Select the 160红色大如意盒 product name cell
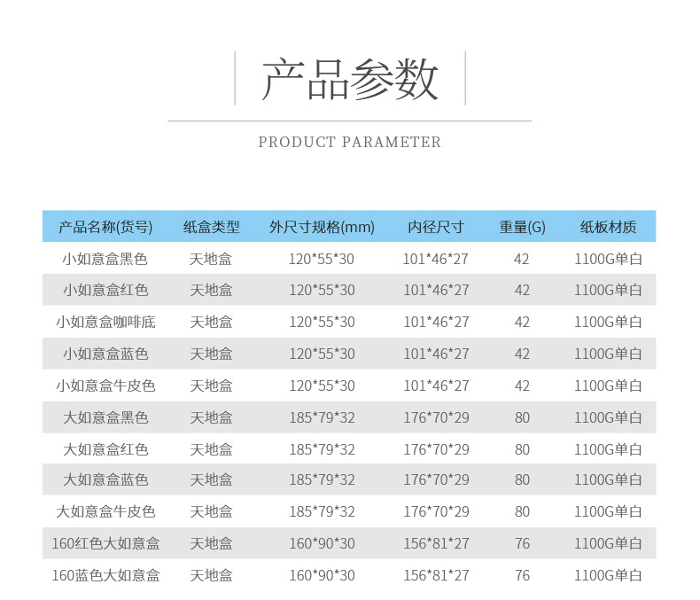Image resolution: width=700 pixels, height=600 pixels. click(x=105, y=544)
